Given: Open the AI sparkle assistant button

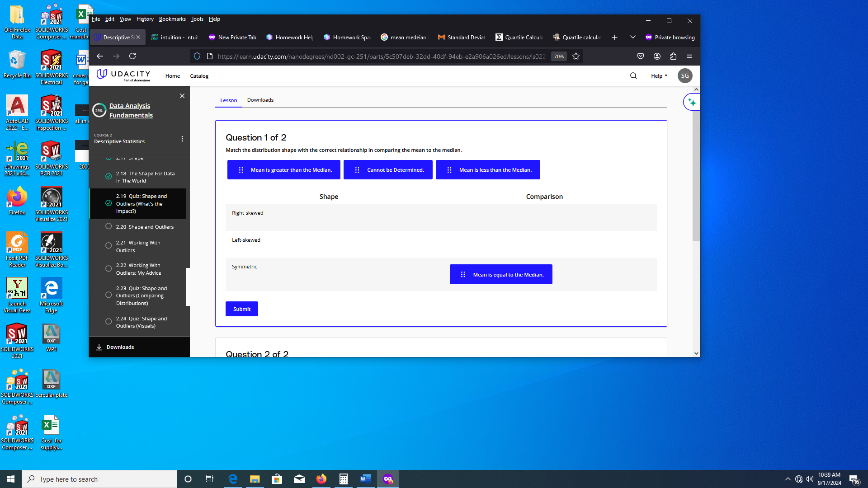Looking at the screenshot, I should pyautogui.click(x=692, y=102).
